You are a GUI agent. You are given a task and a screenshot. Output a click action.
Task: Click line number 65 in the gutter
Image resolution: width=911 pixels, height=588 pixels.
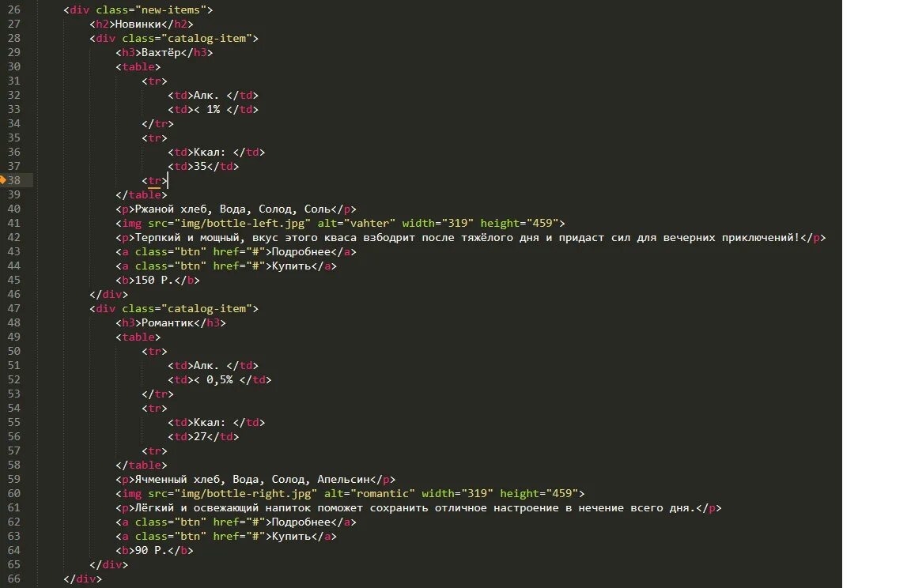point(14,564)
